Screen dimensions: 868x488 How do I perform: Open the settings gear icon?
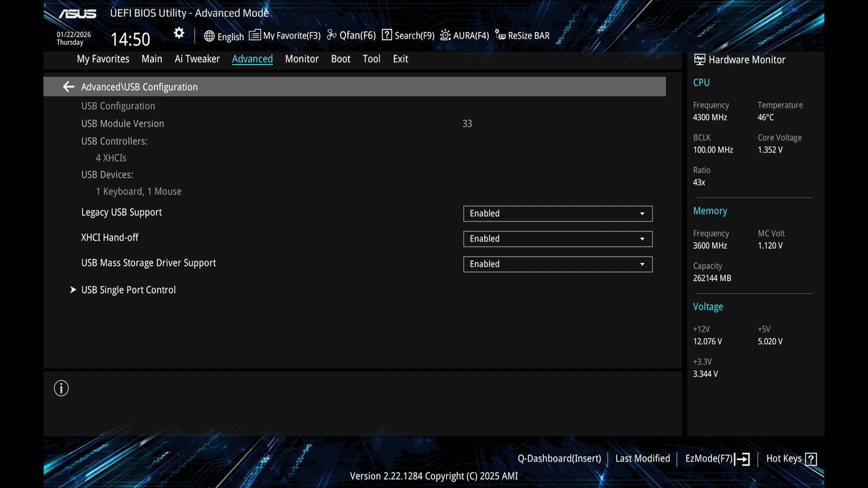tap(179, 33)
